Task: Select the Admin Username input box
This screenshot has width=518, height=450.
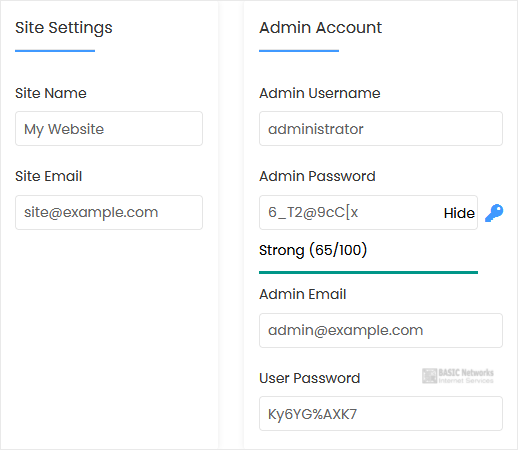Action: (381, 129)
